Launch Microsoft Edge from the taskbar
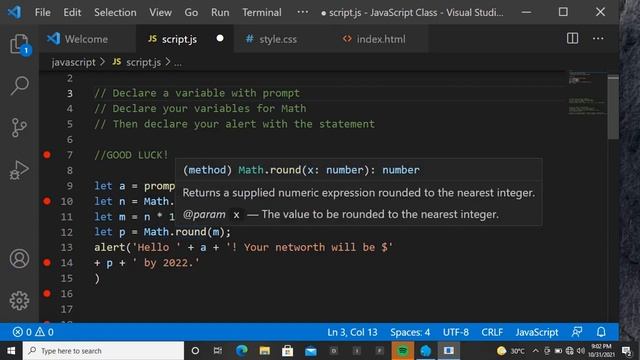640x360 pixels. (x=242, y=351)
